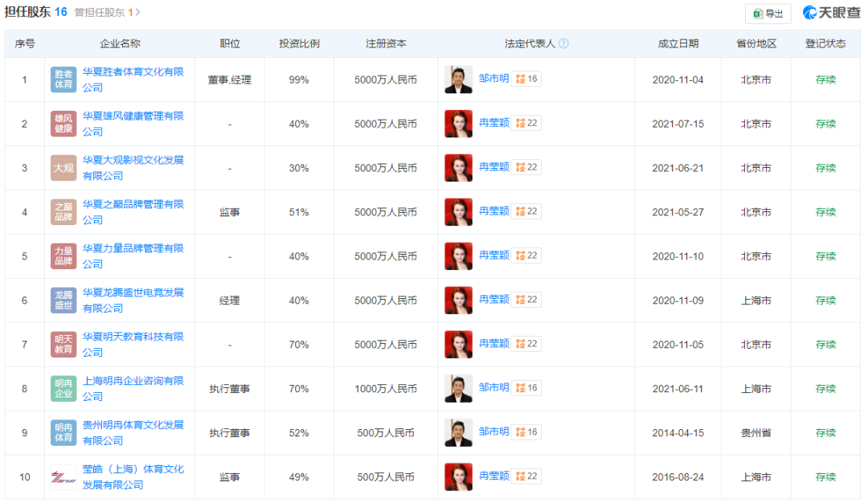Click the 22 badge in 华夏明天教育 row
Image resolution: width=868 pixels, height=503 pixels.
click(526, 344)
